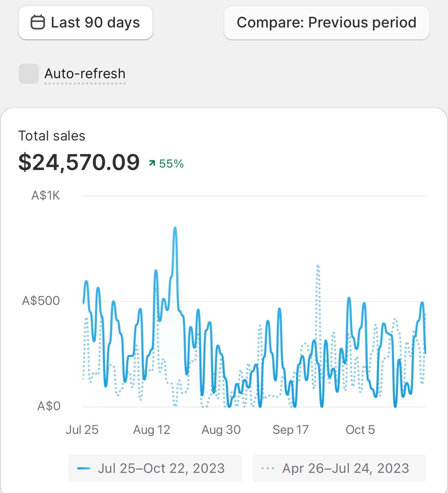Click the solid blue line legend swatch
448x493 pixels.
click(x=84, y=468)
